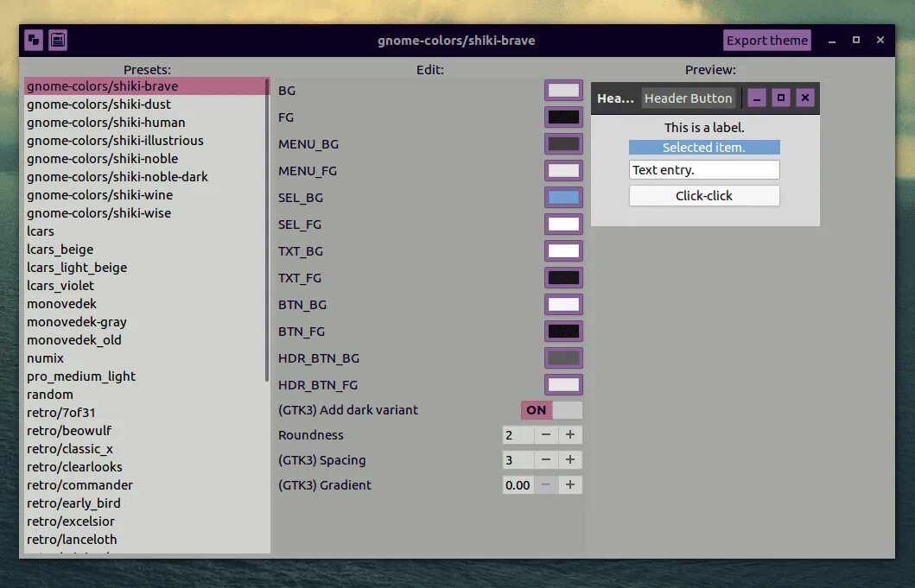Click the clone preset icon in header
Image resolution: width=915 pixels, height=588 pixels.
pos(34,41)
